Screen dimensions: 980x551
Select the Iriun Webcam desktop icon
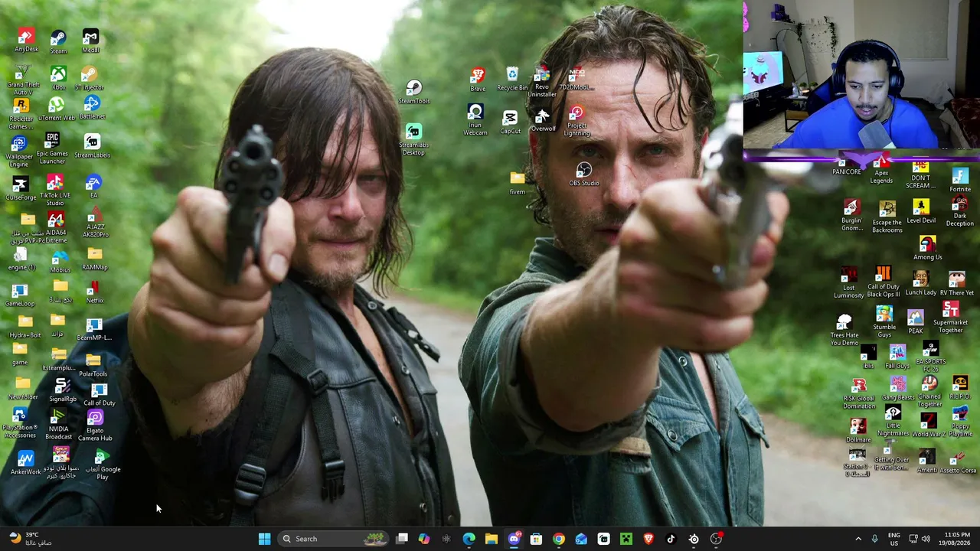pos(475,120)
